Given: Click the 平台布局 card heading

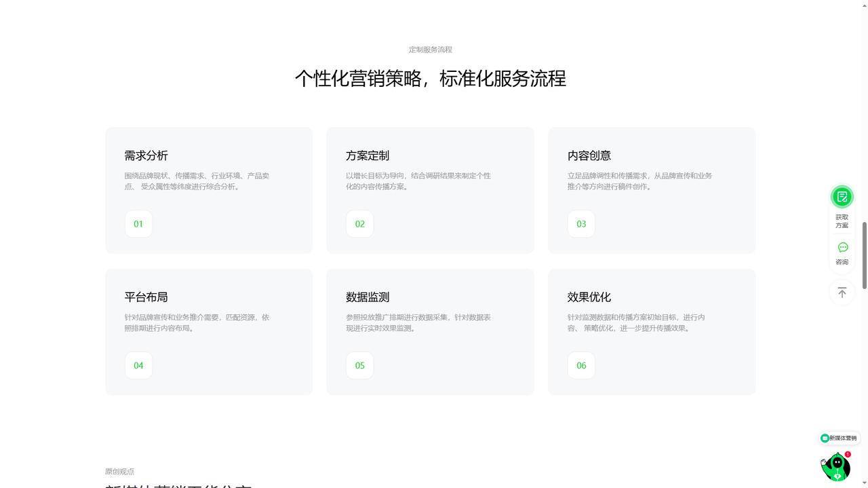Looking at the screenshot, I should 146,297.
